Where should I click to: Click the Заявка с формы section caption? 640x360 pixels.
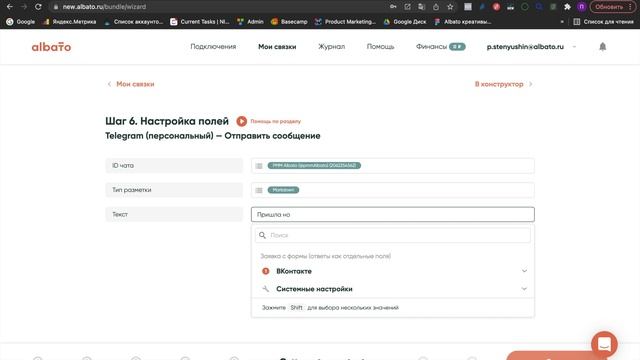(325, 256)
